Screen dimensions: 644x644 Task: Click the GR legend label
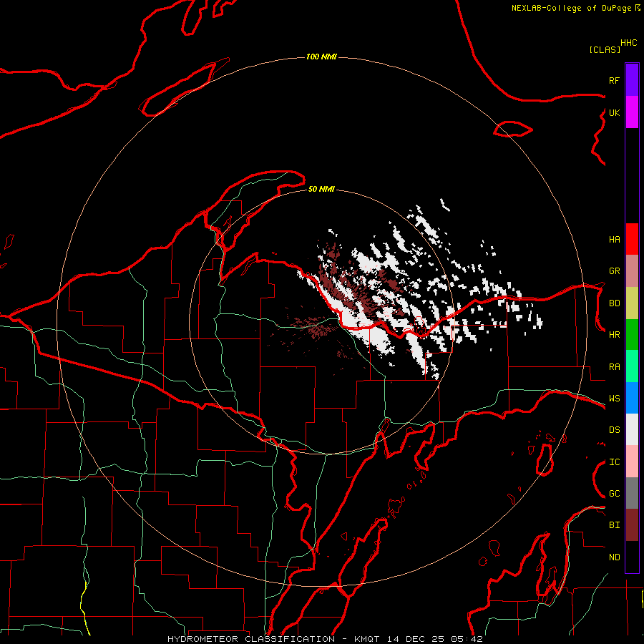614,271
